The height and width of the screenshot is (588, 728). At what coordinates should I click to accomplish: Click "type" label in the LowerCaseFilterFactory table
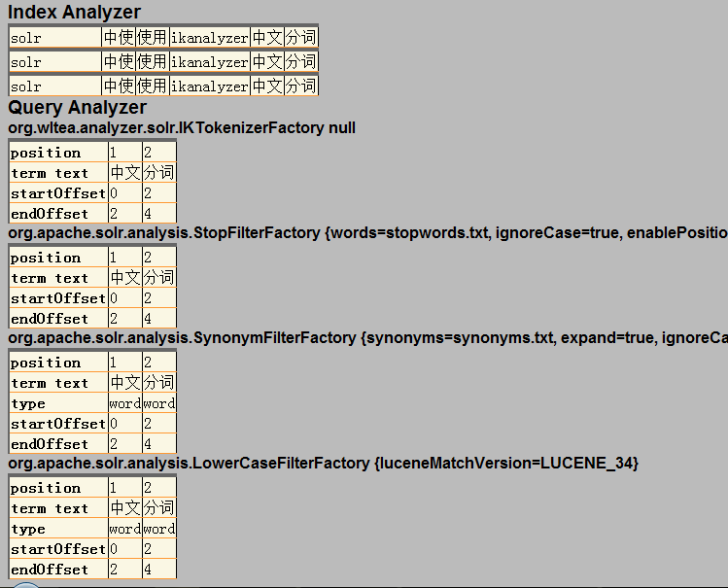[x=28, y=529]
